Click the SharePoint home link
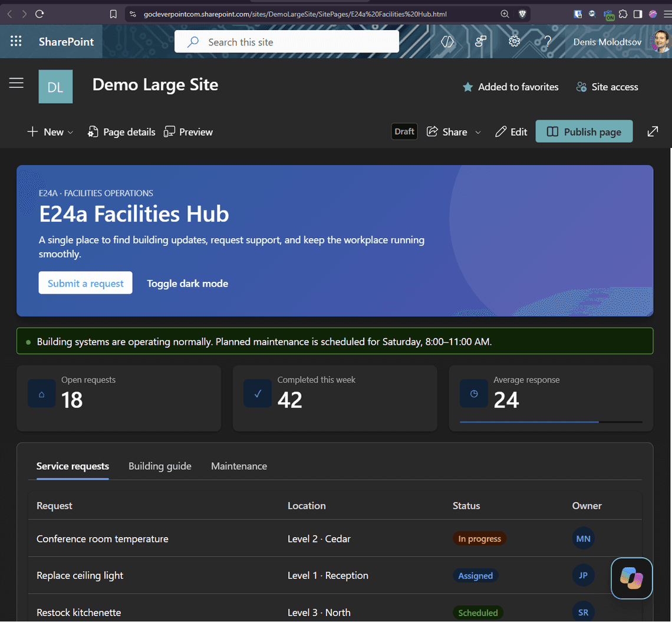672x622 pixels. click(66, 42)
